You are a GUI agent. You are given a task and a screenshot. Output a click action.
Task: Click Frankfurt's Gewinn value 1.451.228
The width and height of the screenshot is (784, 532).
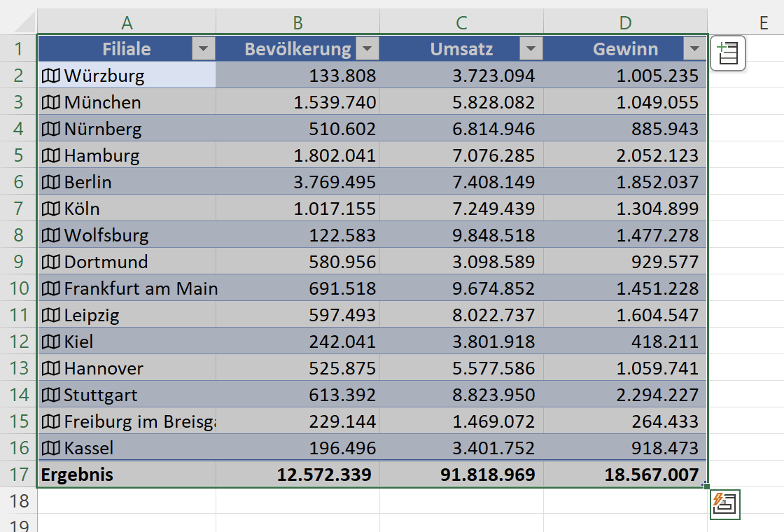(657, 288)
